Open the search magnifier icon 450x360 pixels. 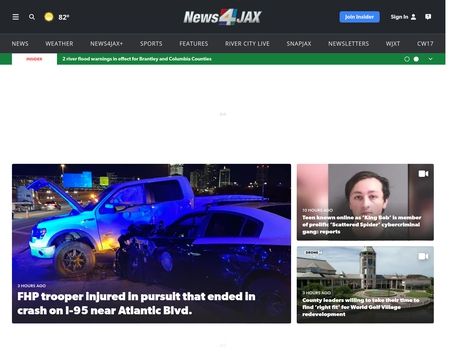[x=32, y=17]
